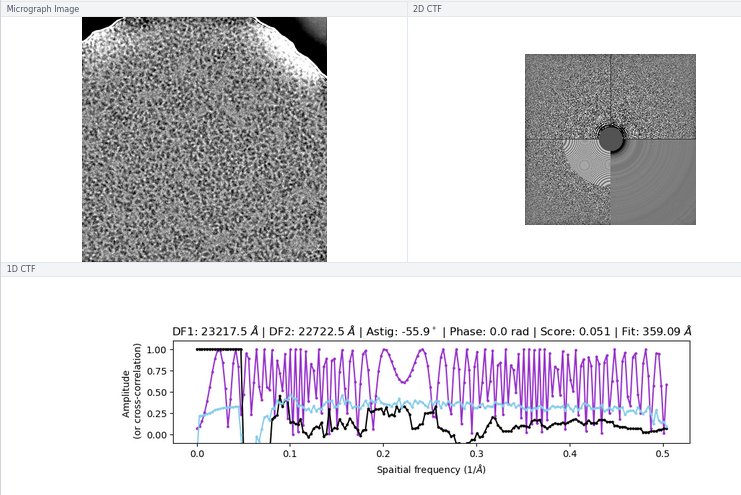Click the Spaitial frequency (1/Å) axis label
Screen dimensions: 741x495
click(x=431, y=469)
